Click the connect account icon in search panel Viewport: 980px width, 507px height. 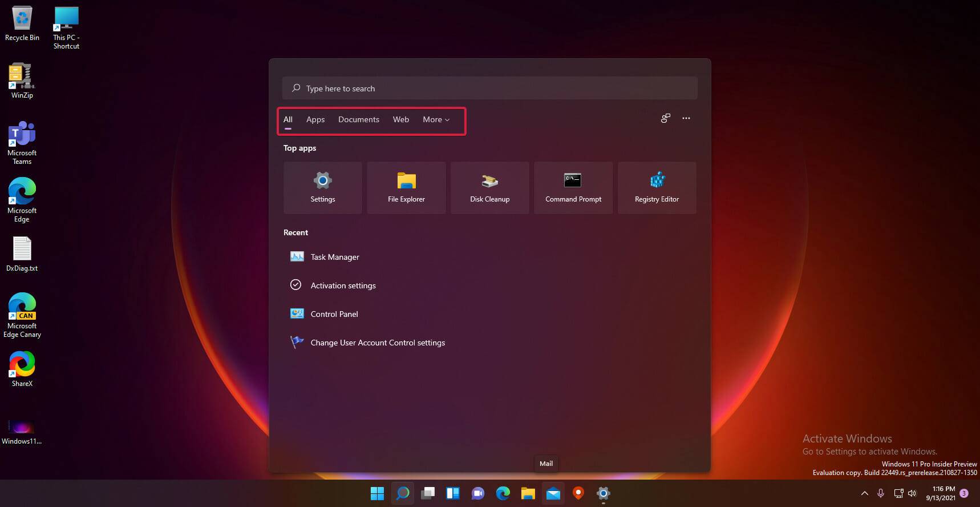(x=666, y=118)
